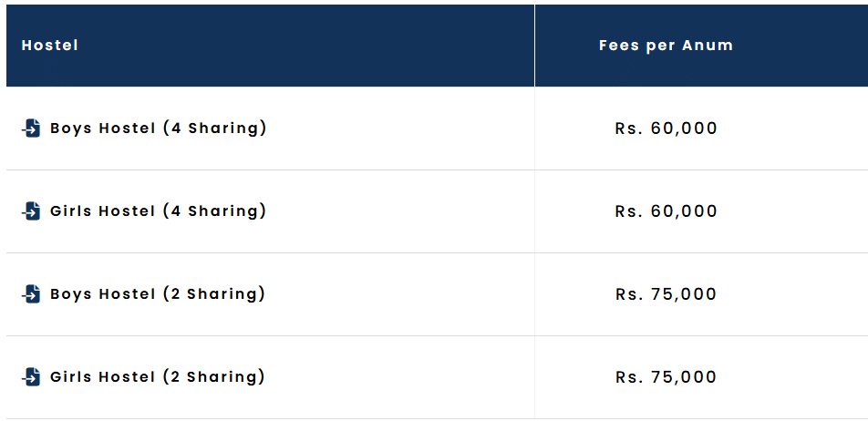Click '(4 Sharing)' text in the first Boys Hostel row
Viewport: 868px width, 421px height.
point(215,128)
